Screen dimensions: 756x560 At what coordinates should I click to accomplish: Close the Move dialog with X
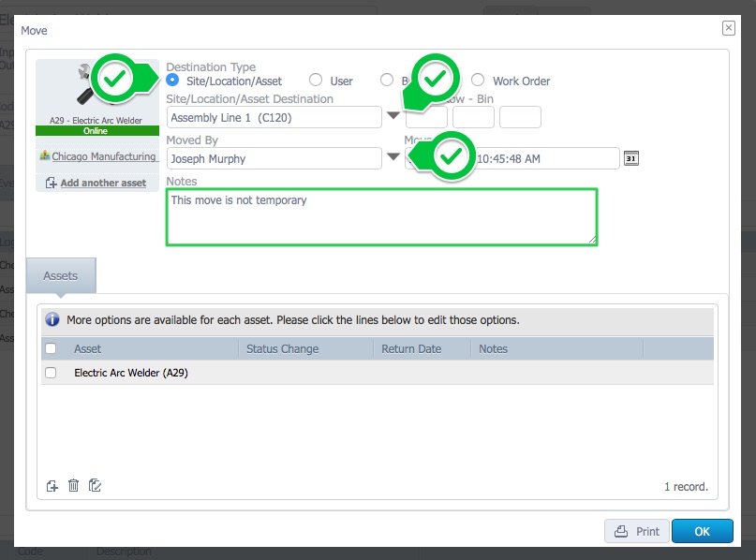728,28
